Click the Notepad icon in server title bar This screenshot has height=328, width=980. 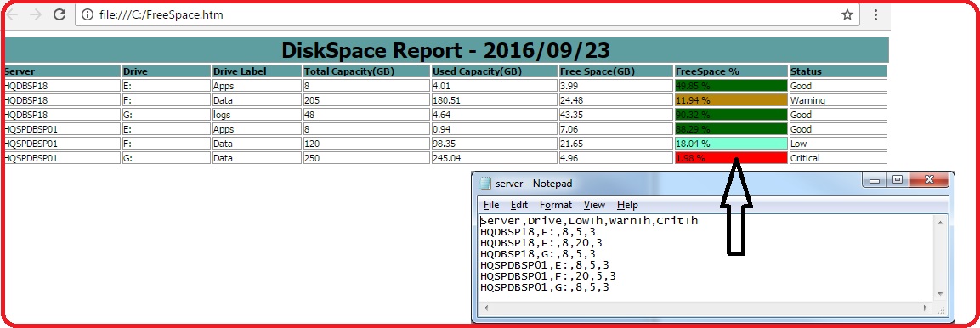tap(485, 183)
